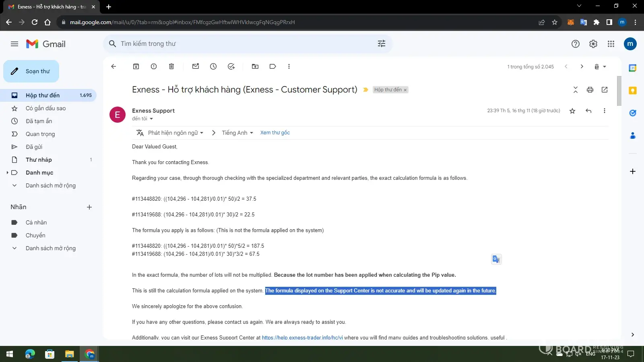Open Contacts side panel
The image size is (644, 362).
click(x=633, y=136)
